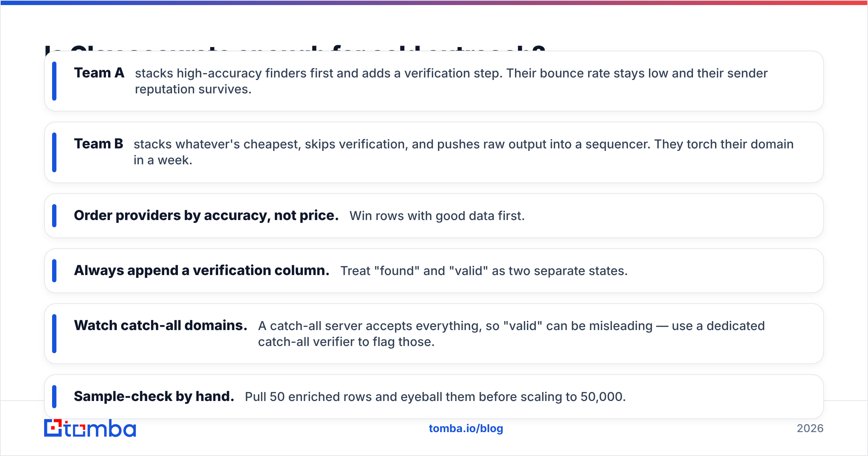Click the red square in tomba logo

54,428
